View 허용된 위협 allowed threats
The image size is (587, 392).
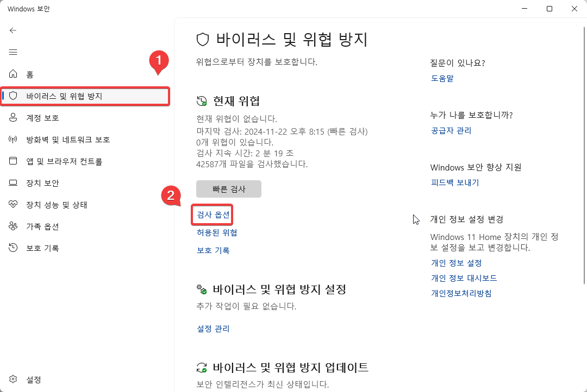(216, 232)
